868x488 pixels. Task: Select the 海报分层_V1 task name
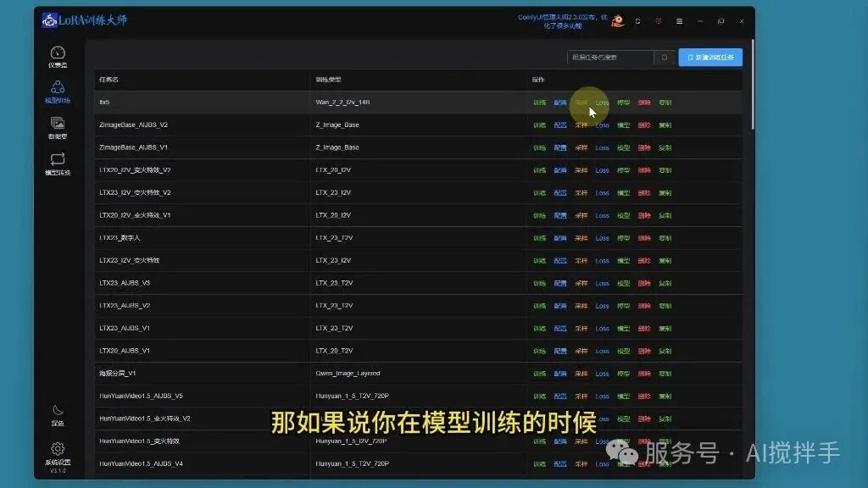click(117, 374)
